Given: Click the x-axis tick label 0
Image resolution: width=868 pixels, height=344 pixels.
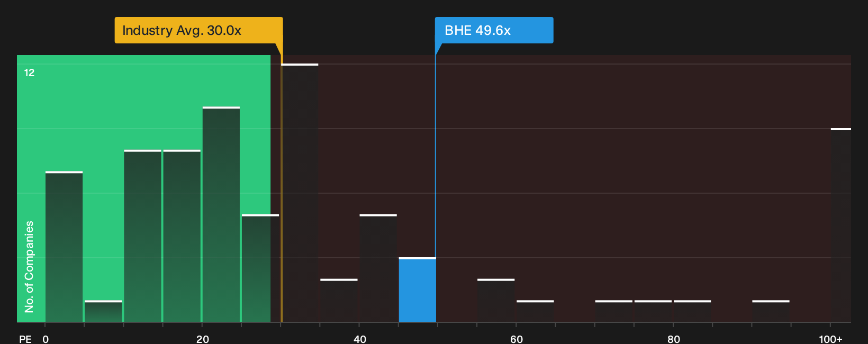Looking at the screenshot, I should (46, 339).
